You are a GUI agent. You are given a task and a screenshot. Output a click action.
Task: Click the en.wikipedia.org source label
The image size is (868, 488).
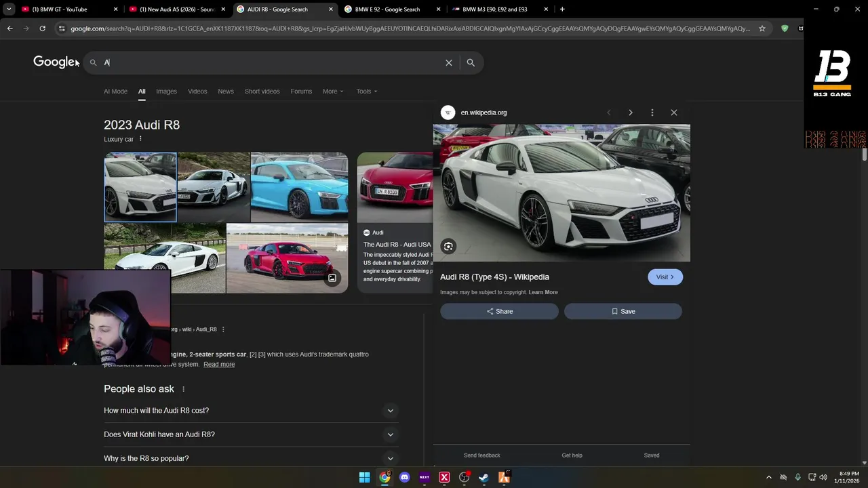click(x=484, y=113)
